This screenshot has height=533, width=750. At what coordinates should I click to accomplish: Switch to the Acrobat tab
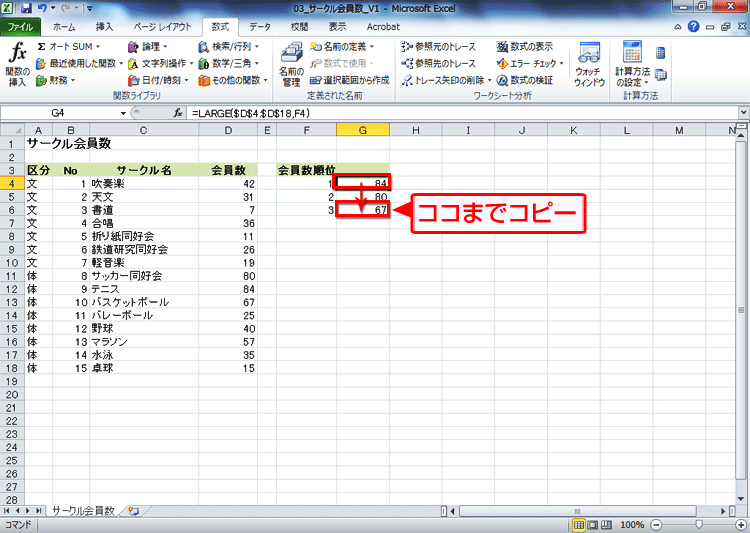383,27
